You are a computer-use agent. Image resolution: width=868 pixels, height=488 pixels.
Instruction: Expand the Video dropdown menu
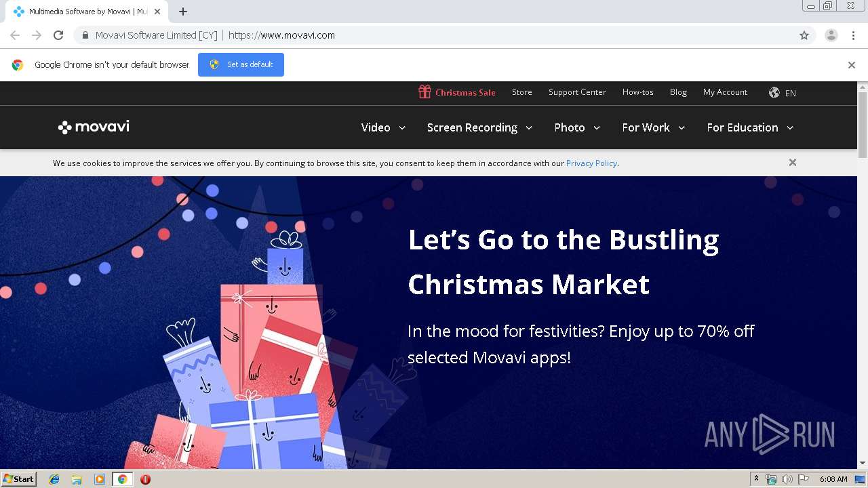tap(383, 127)
